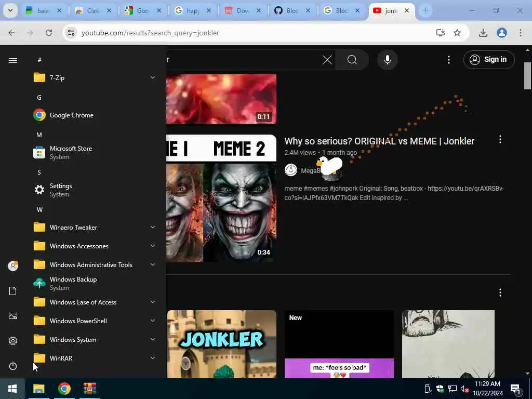Expand the Windows PowerShell folder
This screenshot has height=399, width=532.
[x=95, y=321]
